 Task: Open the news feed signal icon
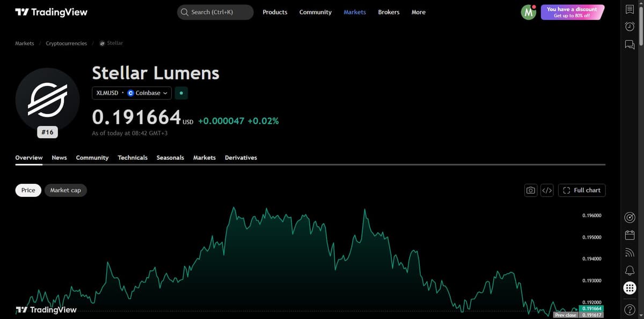[630, 253]
